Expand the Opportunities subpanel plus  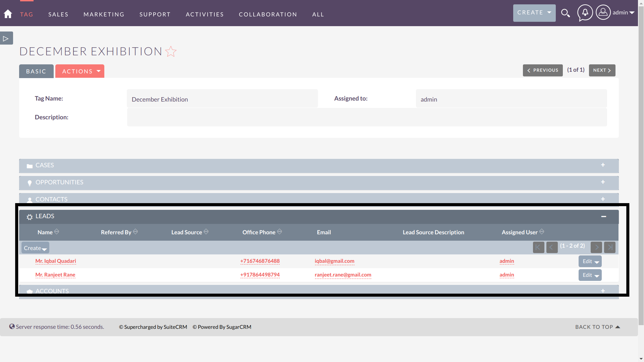pyautogui.click(x=603, y=182)
